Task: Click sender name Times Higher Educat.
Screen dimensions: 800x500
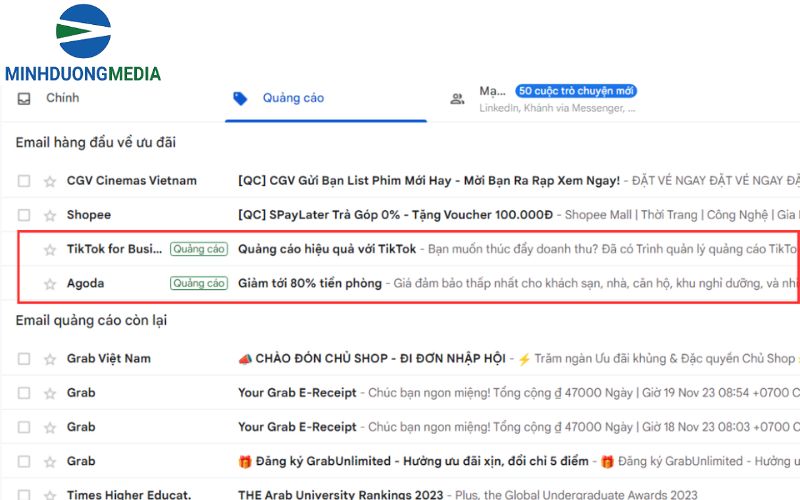Action: (x=129, y=494)
